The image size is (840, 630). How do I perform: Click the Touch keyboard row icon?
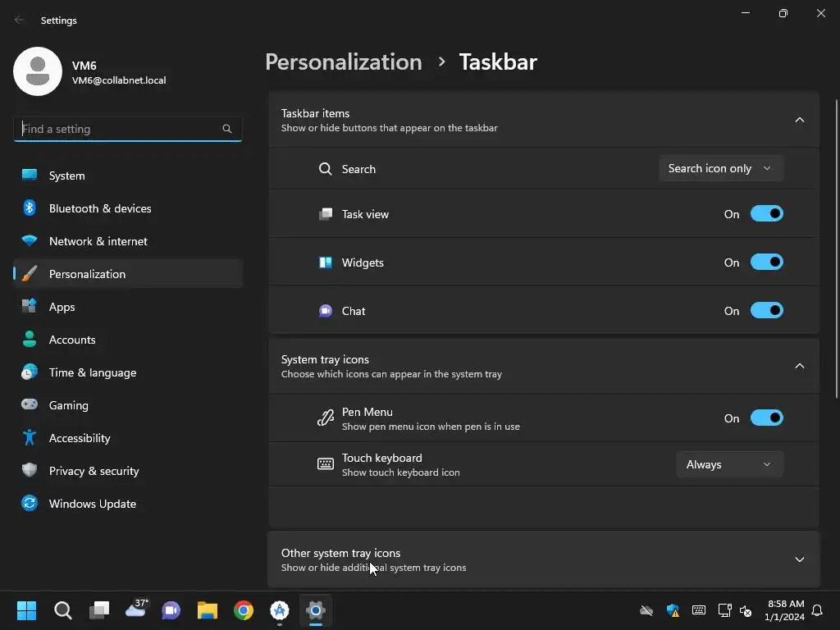tap(325, 464)
